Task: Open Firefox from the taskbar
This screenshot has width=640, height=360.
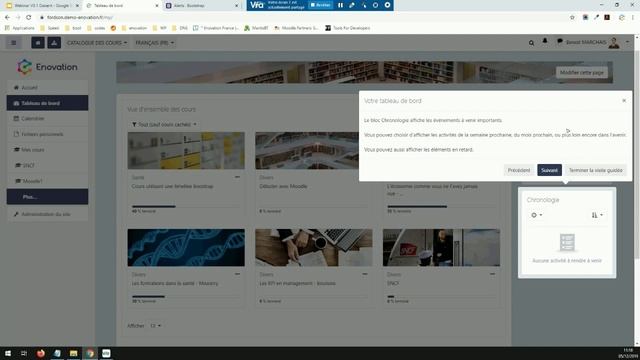Action: tap(40, 353)
